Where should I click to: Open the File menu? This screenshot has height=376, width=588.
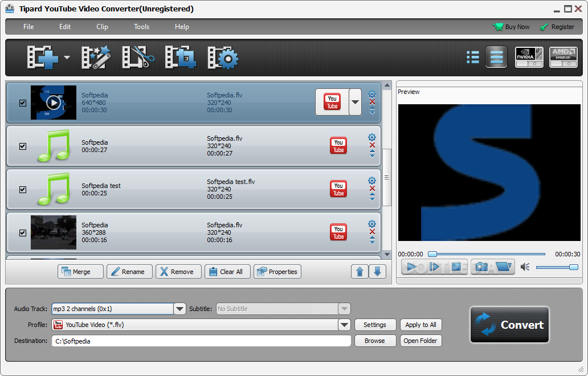(x=28, y=27)
